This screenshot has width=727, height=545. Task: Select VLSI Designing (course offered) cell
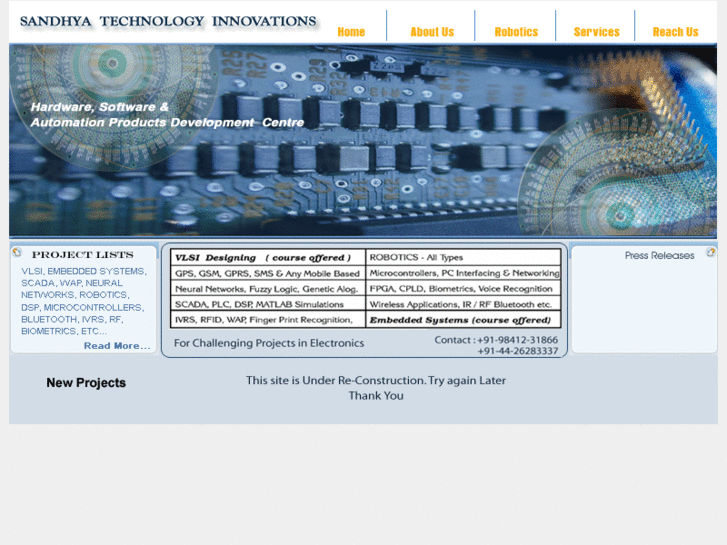(268, 257)
